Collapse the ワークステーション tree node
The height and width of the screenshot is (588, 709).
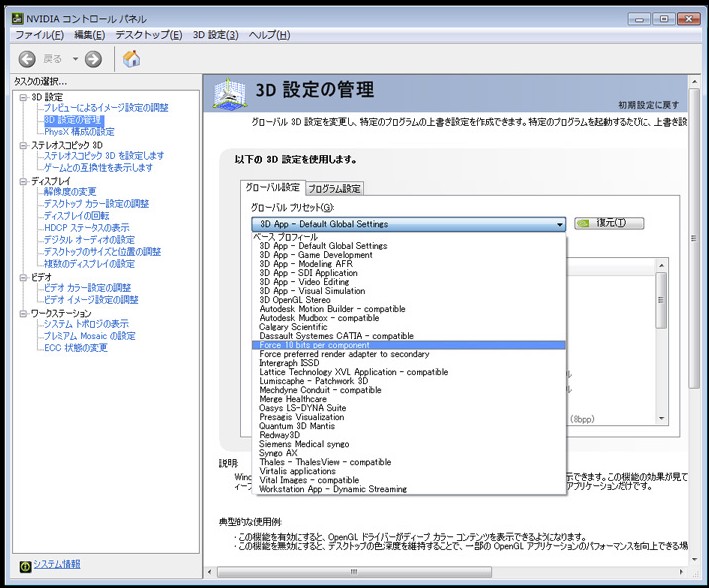tap(23, 313)
